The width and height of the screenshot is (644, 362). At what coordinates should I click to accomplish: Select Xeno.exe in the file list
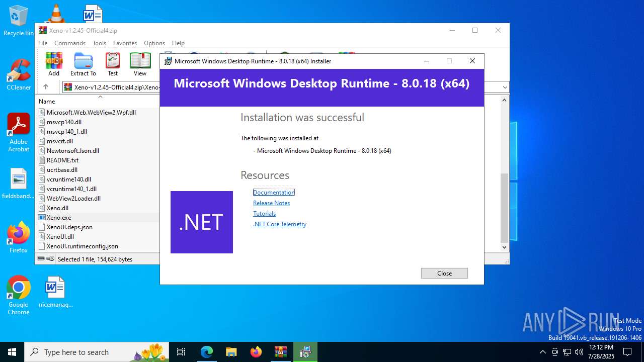click(x=59, y=218)
